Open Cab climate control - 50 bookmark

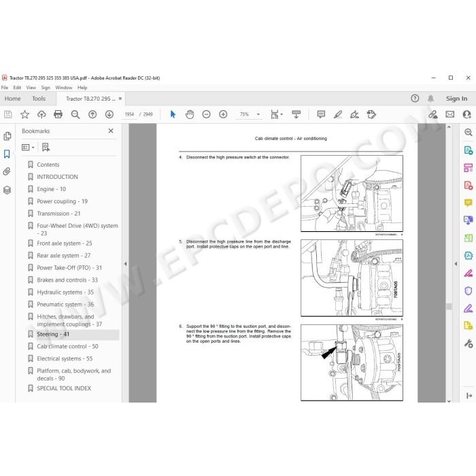point(67,346)
